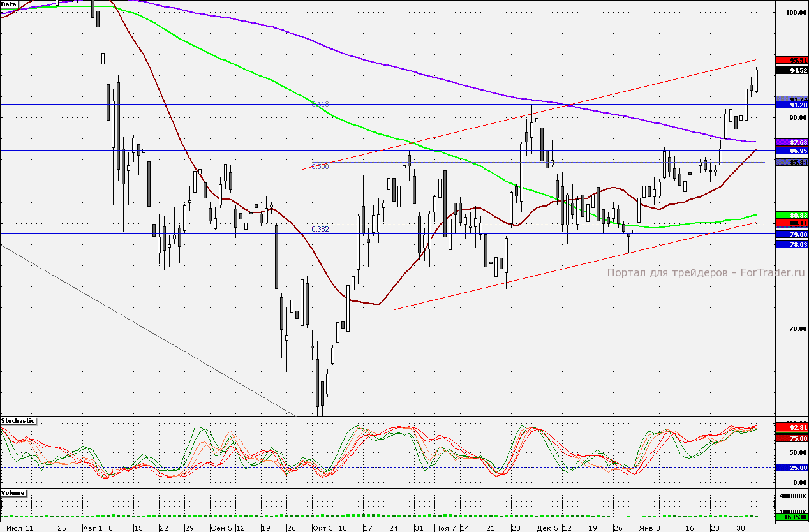Select the black 94.52 current price tag

[791, 71]
